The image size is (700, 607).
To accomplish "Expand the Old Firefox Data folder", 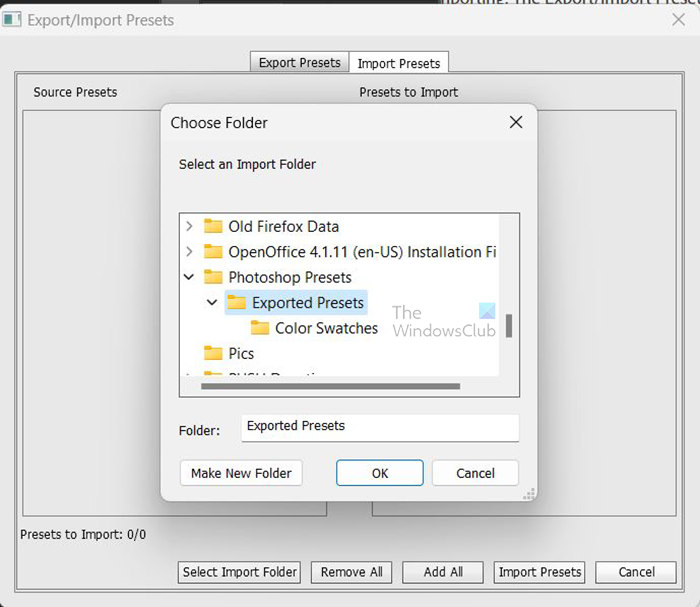I will [x=189, y=226].
